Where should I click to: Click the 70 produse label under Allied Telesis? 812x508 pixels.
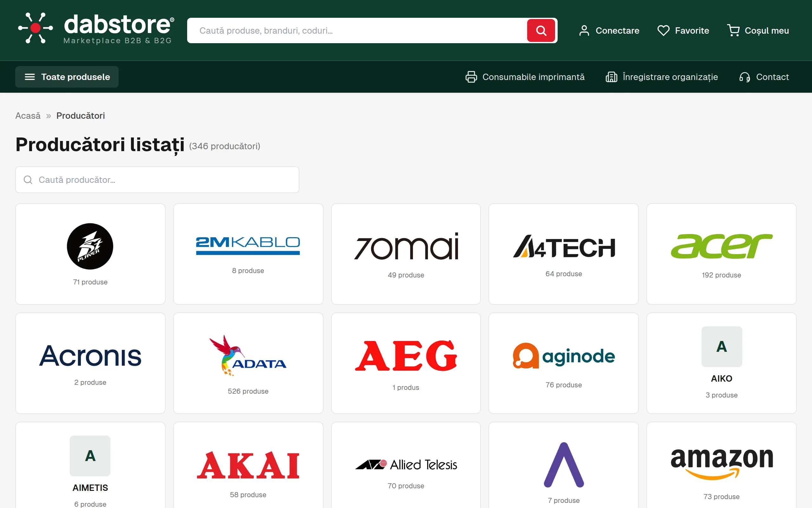coord(406,486)
